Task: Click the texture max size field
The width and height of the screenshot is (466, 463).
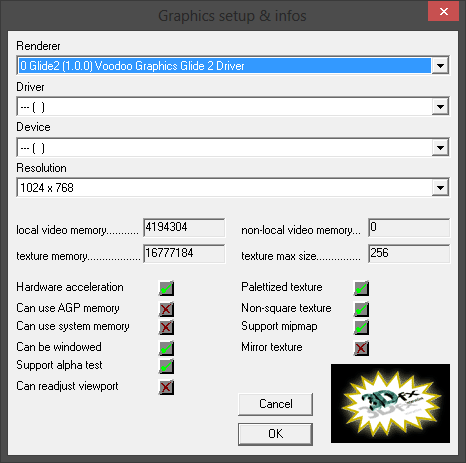Action: (x=409, y=253)
